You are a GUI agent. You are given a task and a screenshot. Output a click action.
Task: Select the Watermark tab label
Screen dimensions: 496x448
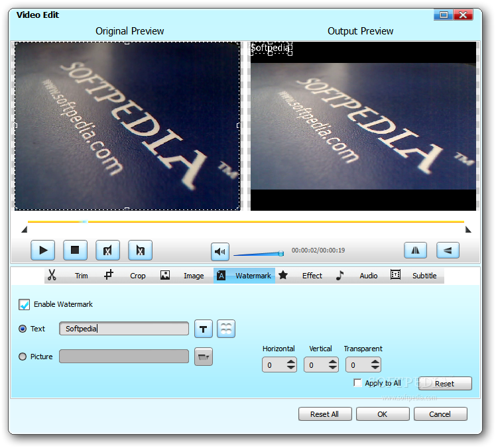[253, 276]
